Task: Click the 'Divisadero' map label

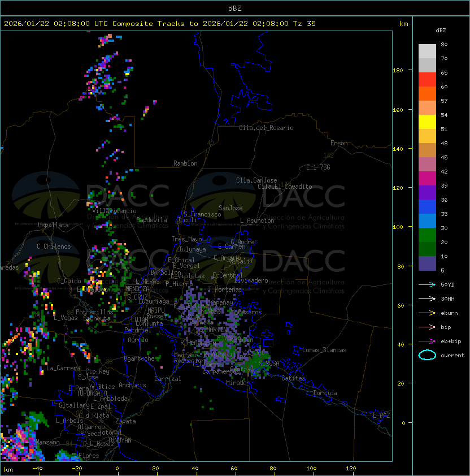Action: point(251,280)
